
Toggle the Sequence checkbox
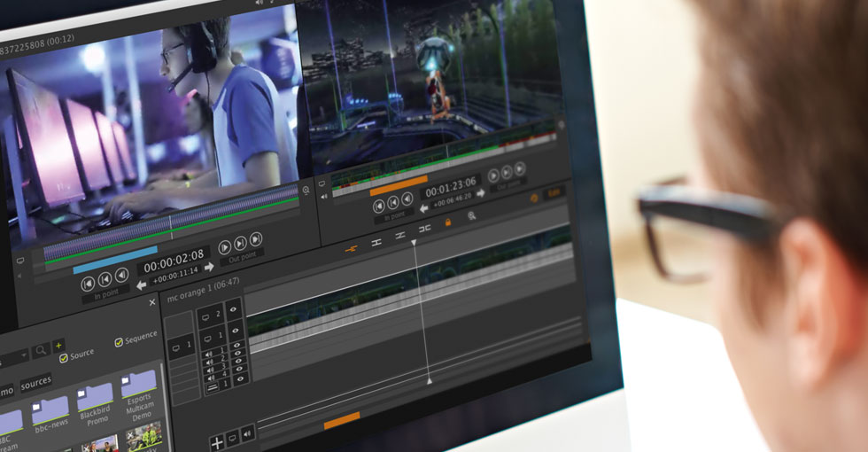pos(119,342)
